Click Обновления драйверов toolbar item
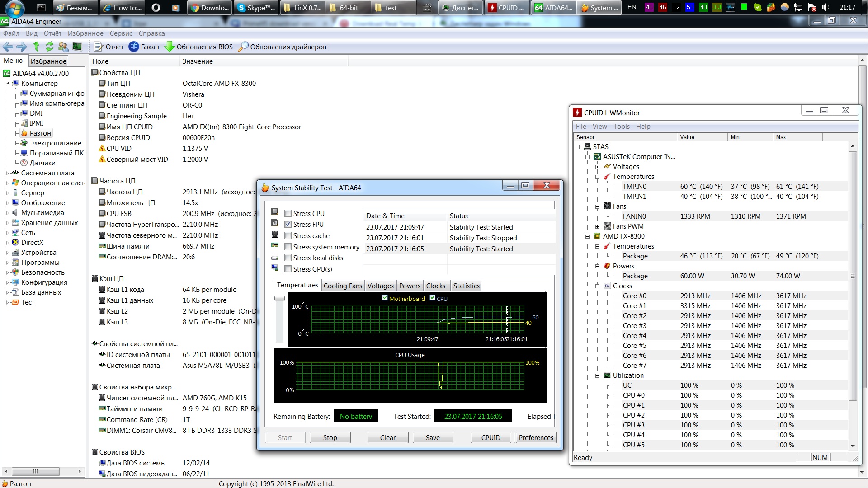 click(x=282, y=47)
